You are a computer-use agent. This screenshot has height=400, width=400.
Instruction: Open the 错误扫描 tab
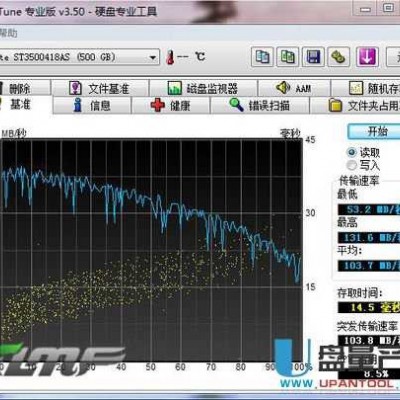[260, 105]
